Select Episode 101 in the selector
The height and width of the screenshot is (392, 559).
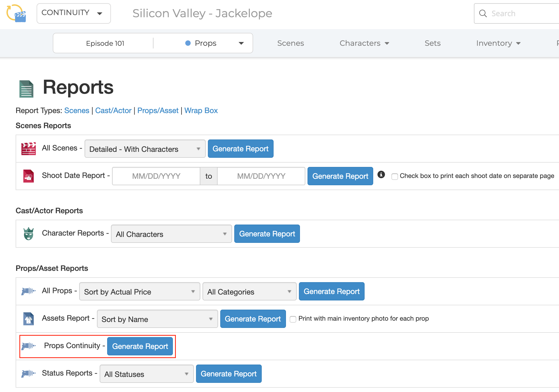[x=105, y=43]
